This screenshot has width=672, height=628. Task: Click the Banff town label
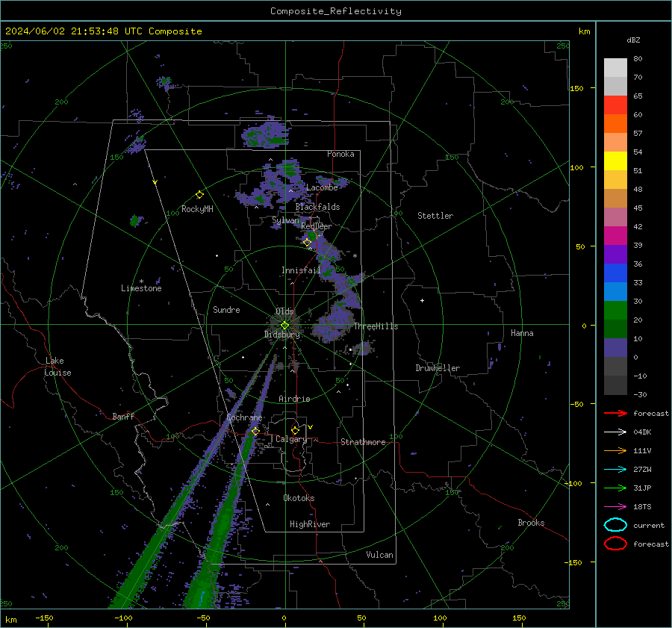[123, 416]
